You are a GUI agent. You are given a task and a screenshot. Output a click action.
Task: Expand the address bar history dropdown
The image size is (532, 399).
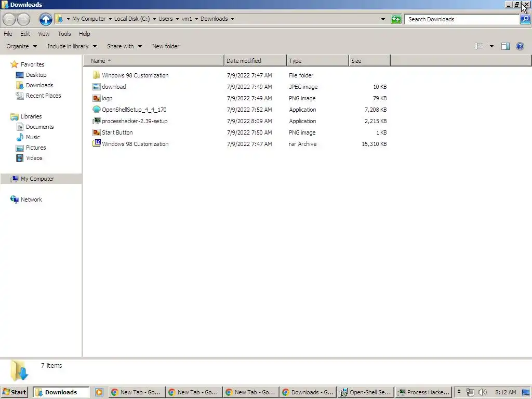(x=383, y=19)
